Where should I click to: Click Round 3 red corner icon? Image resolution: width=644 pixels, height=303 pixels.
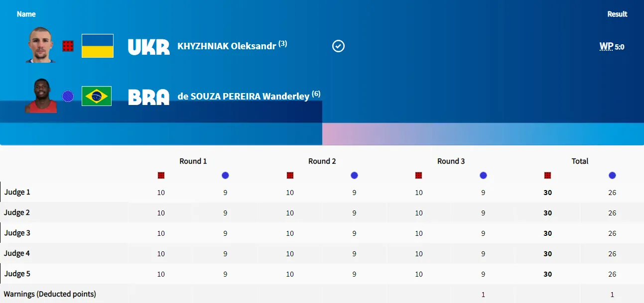pos(419,175)
